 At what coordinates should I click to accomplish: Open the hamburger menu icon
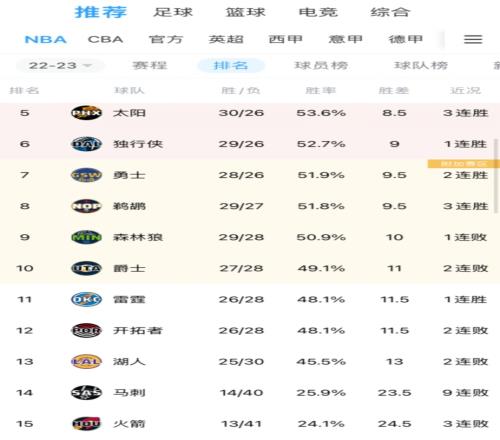click(x=473, y=39)
